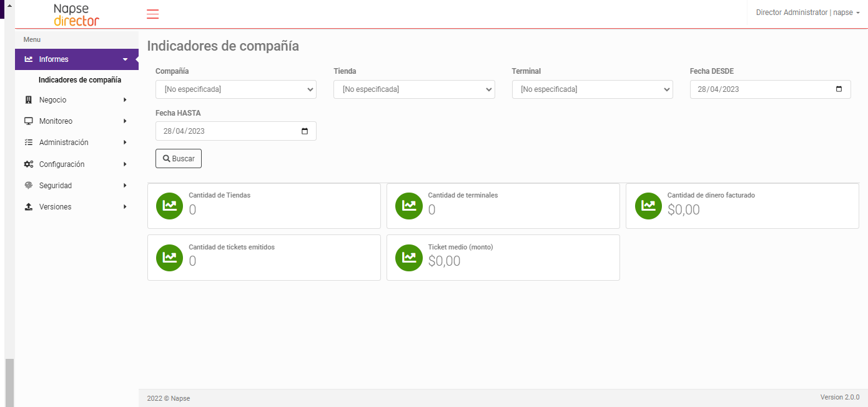This screenshot has width=868, height=407.
Task: Click the $0,00 value under Ticket medio
Action: tap(444, 261)
